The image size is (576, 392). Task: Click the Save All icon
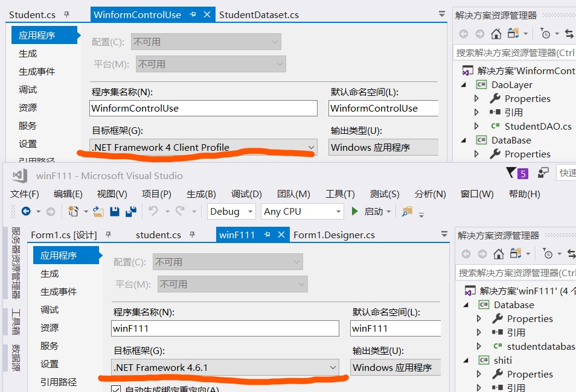[131, 212]
